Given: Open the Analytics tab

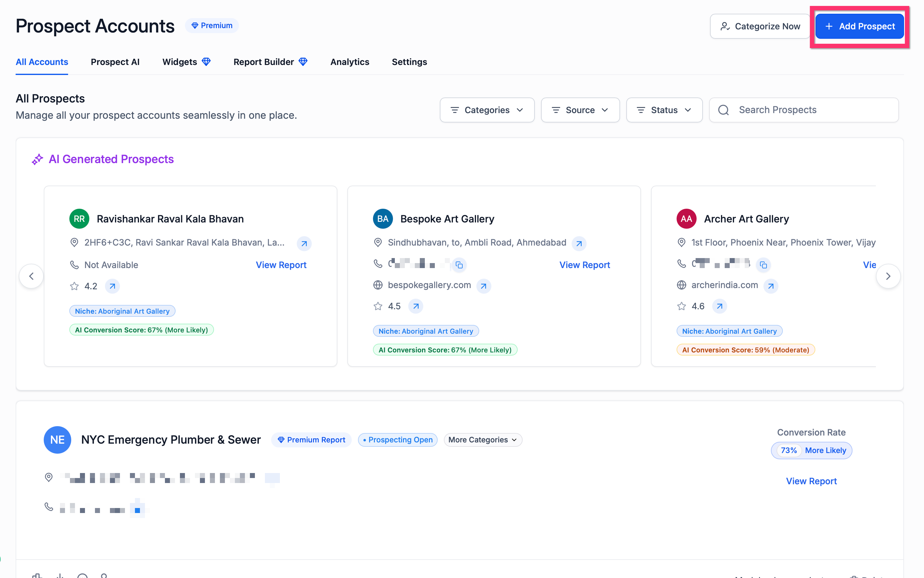Looking at the screenshot, I should 349,62.
